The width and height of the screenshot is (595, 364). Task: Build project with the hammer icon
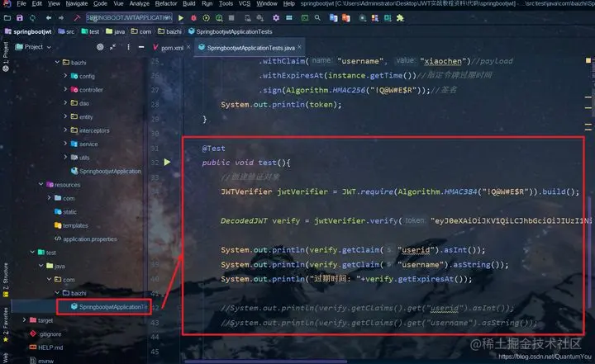point(77,18)
